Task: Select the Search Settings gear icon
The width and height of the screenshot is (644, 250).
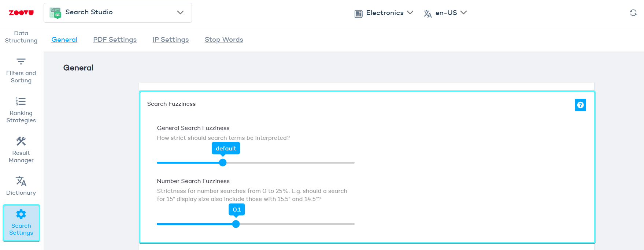Action: click(21, 214)
